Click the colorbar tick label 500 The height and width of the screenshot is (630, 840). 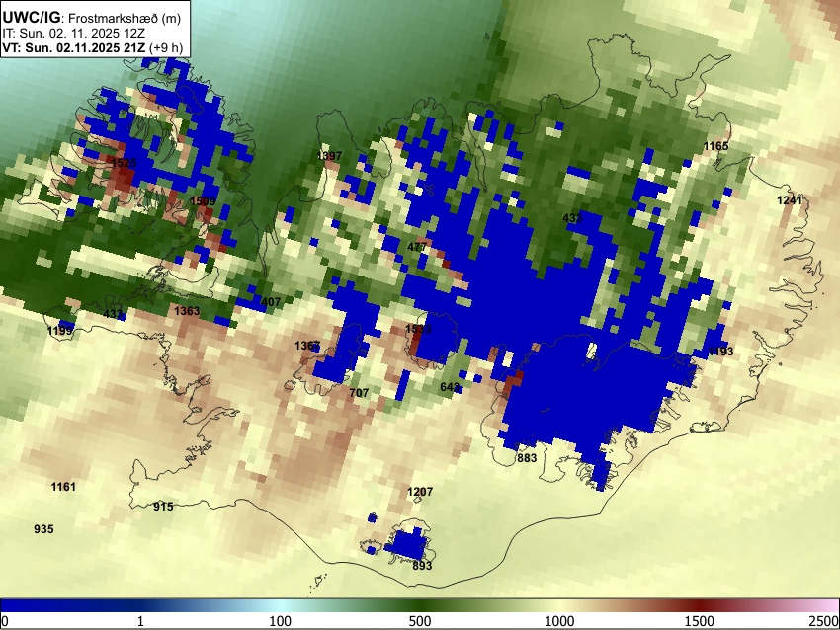coord(420,621)
